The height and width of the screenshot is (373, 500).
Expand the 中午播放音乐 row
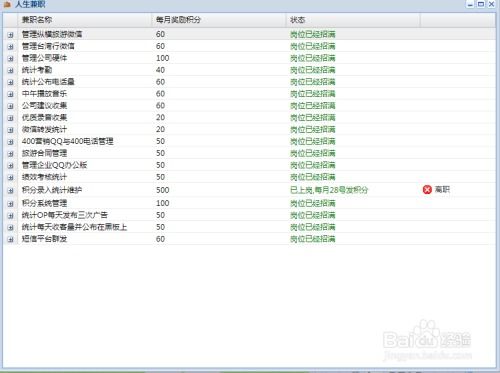(10, 94)
